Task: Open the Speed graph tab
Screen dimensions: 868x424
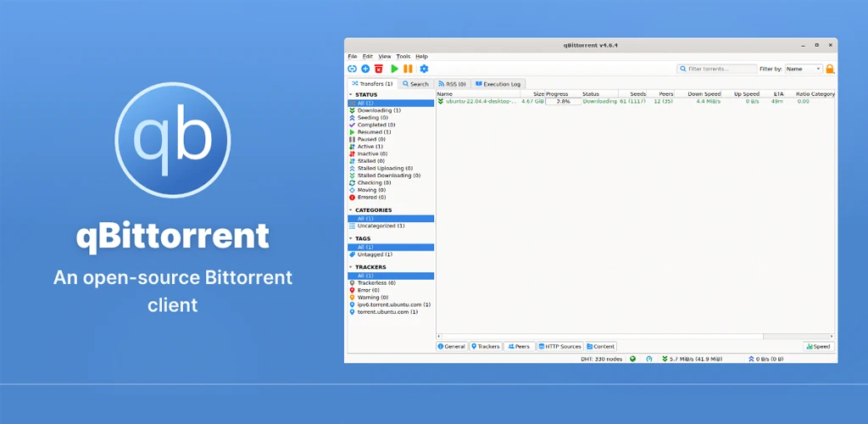Action: click(x=818, y=347)
